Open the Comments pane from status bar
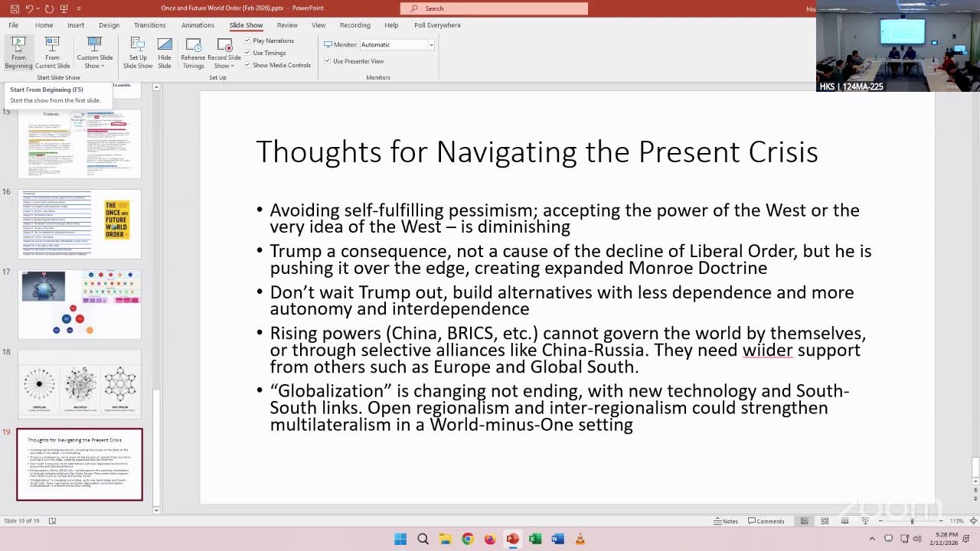 tap(766, 521)
